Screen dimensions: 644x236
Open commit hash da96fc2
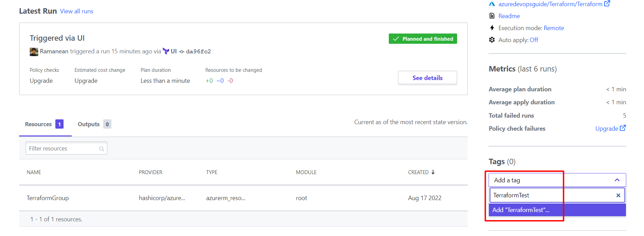[198, 52]
